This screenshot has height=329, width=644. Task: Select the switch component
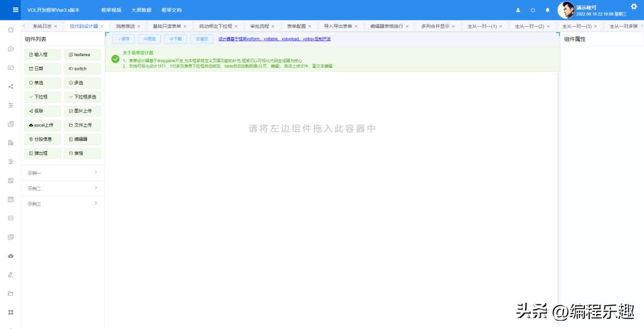[82, 69]
